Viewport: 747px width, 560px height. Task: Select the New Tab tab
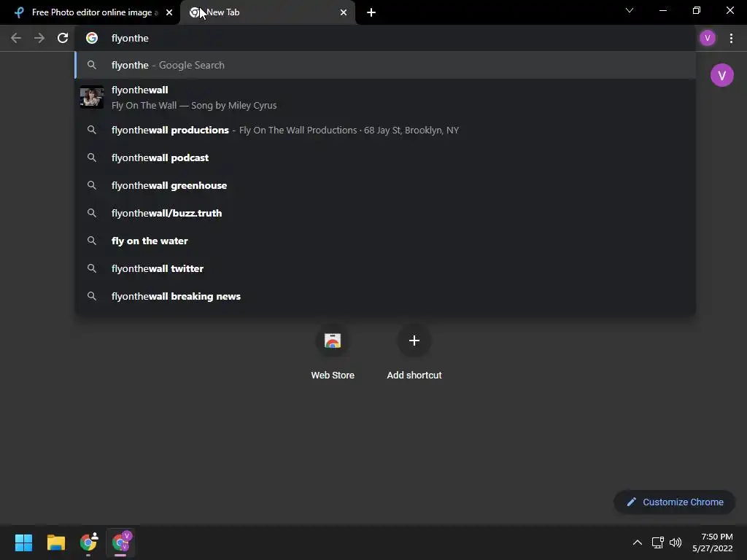click(x=268, y=12)
